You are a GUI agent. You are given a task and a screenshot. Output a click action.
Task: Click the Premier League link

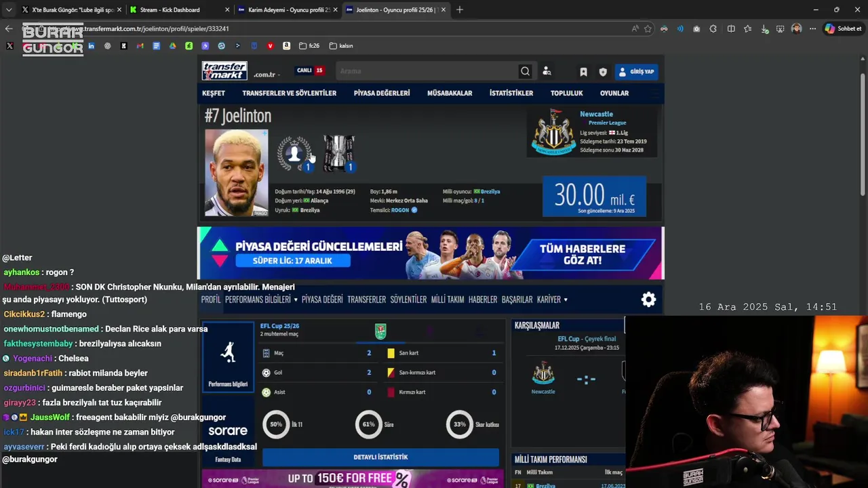coord(607,123)
